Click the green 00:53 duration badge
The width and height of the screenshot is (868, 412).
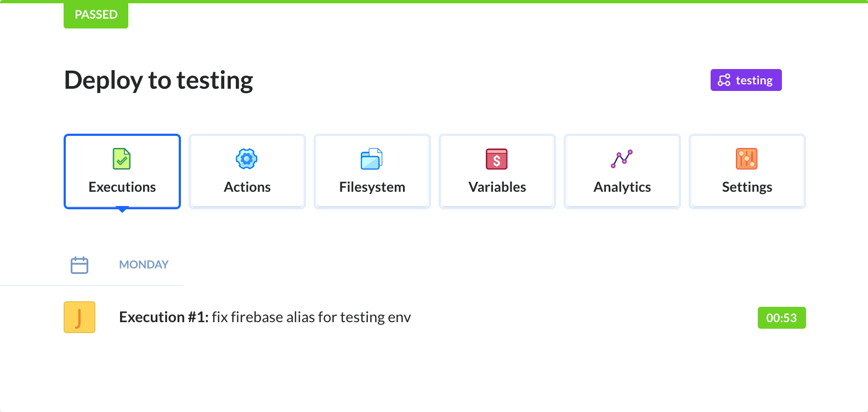point(781,318)
